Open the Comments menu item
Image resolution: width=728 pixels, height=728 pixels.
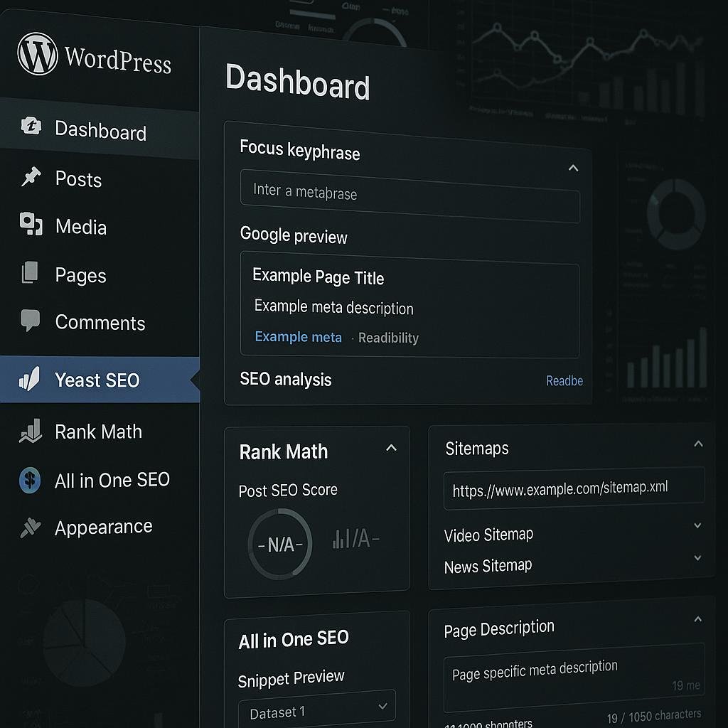[x=100, y=322]
